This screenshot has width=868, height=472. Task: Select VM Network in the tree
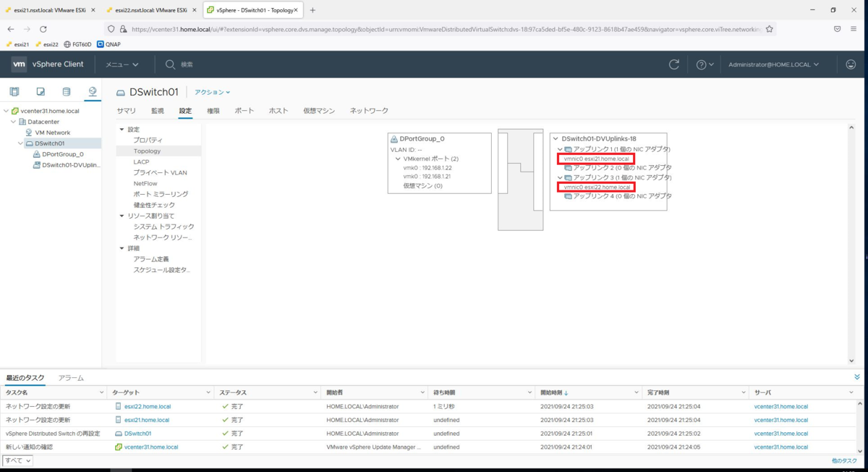[53, 132]
